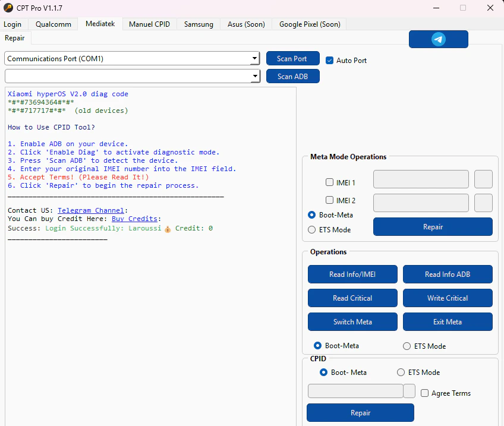
Task: Toggle the Auto Port checkbox
Action: pyautogui.click(x=329, y=61)
